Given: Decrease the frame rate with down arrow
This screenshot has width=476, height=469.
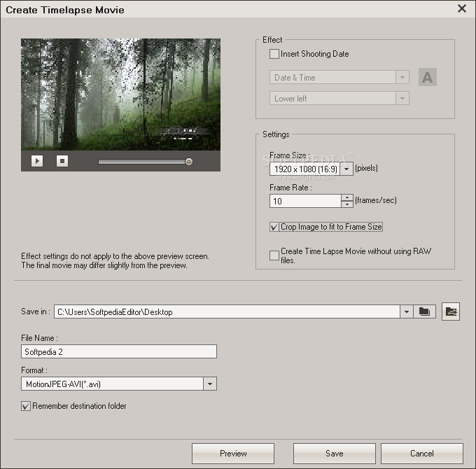Looking at the screenshot, I should [x=347, y=204].
